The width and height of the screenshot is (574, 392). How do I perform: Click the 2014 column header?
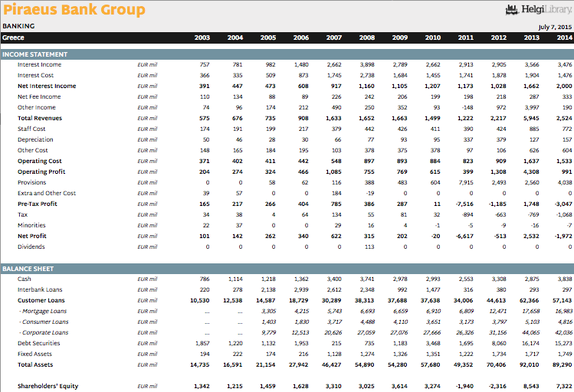point(565,38)
